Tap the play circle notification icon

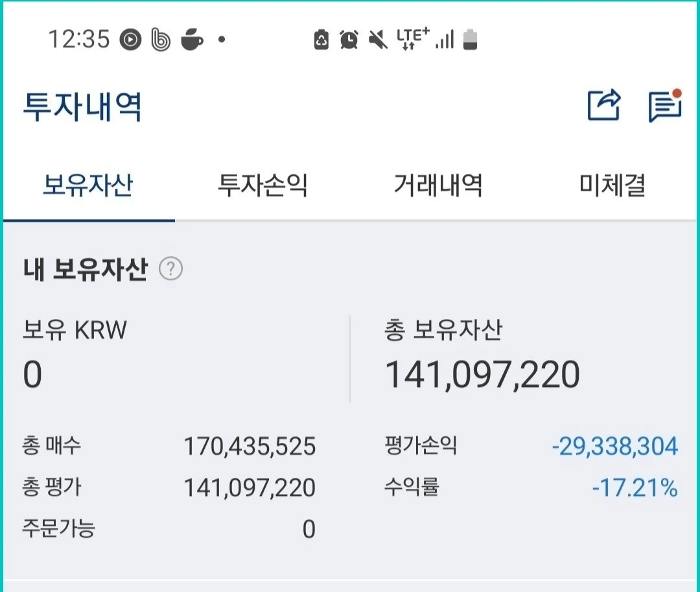pyautogui.click(x=130, y=40)
